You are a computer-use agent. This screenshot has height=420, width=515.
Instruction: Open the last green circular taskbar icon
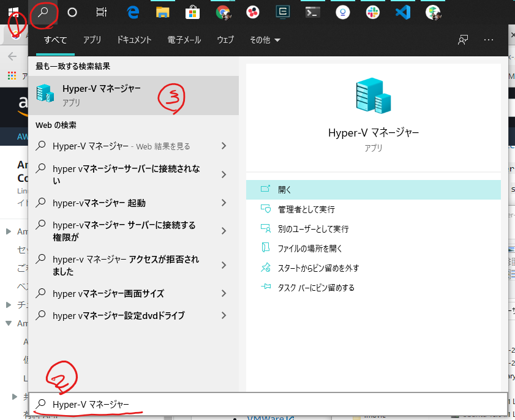(x=433, y=12)
